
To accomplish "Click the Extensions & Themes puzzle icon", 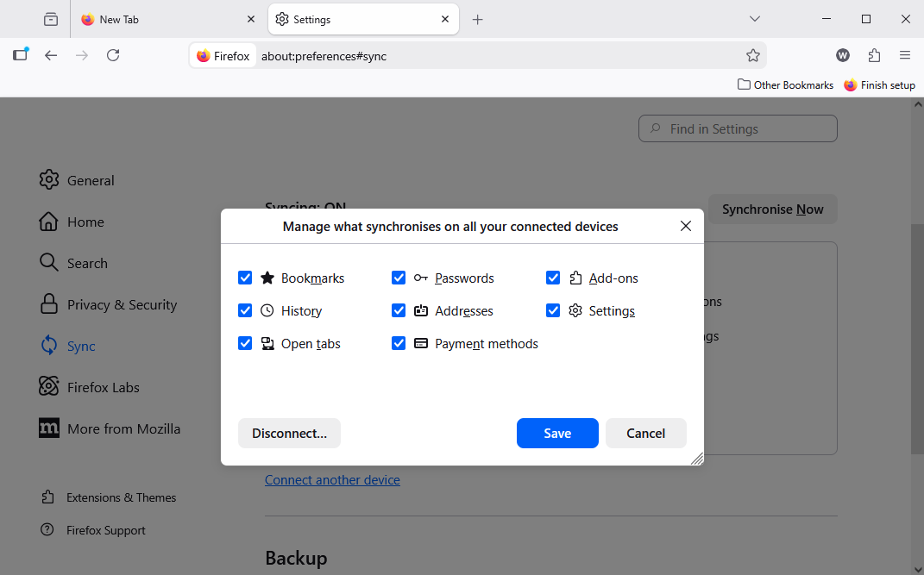I will click(x=49, y=497).
